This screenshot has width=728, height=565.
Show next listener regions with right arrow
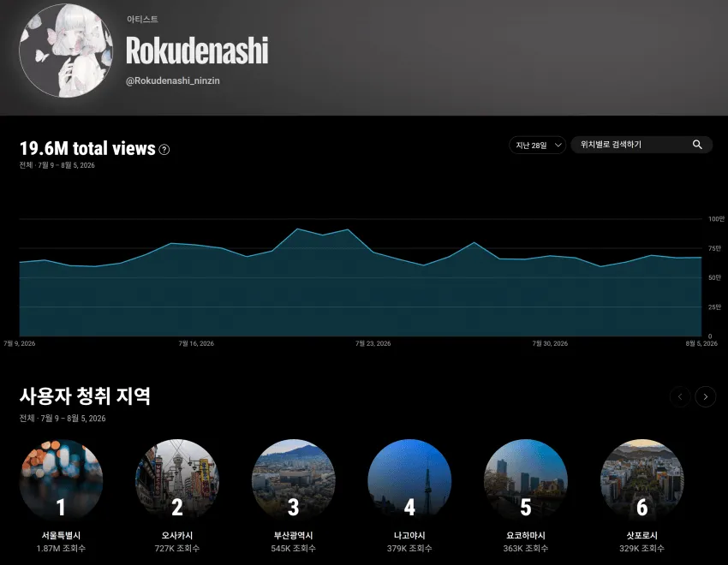[x=705, y=396]
